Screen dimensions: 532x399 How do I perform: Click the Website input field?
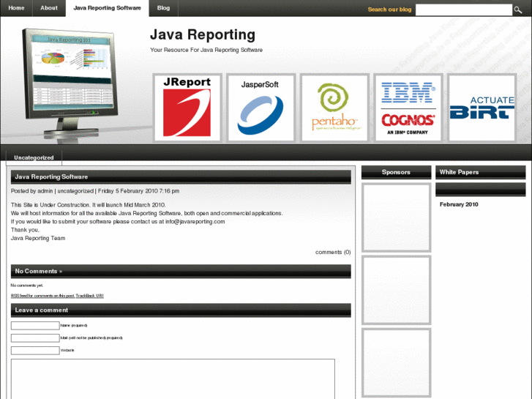[35, 350]
